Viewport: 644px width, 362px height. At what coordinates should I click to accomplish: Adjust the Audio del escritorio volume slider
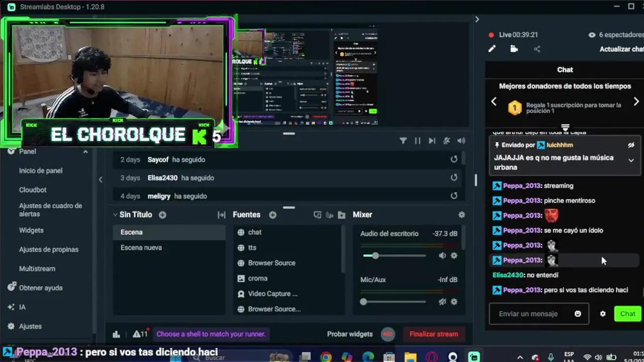click(394, 255)
